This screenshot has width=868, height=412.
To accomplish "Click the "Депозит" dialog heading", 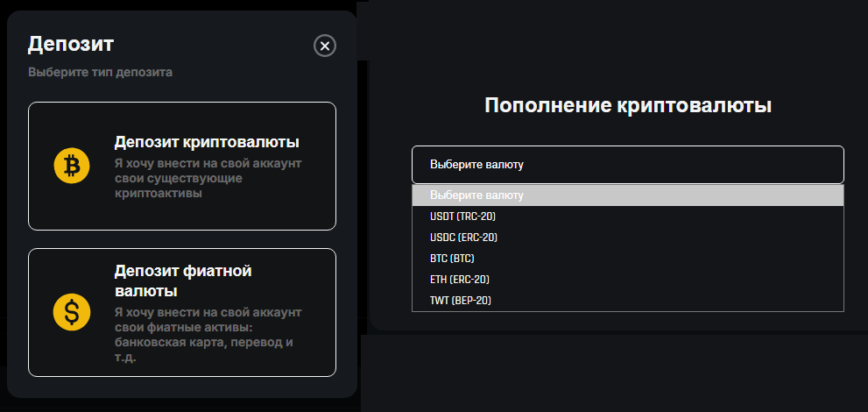I will [71, 45].
